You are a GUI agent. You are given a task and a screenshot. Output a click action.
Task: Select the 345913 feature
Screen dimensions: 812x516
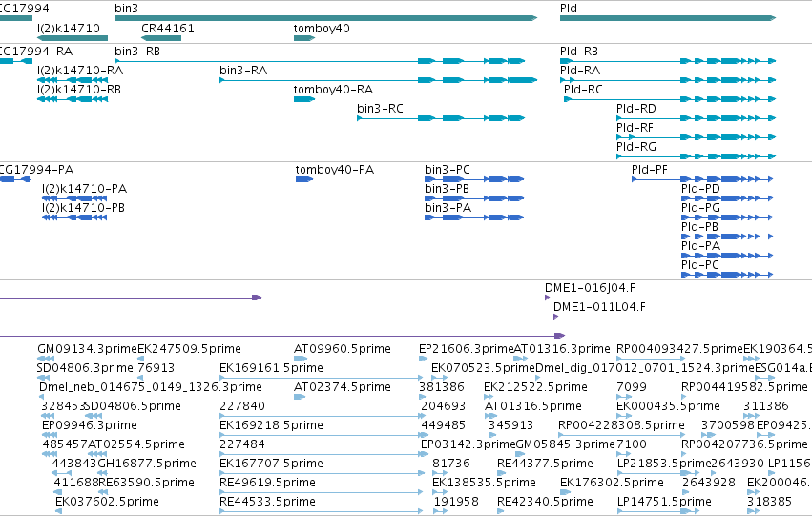pyautogui.click(x=493, y=435)
